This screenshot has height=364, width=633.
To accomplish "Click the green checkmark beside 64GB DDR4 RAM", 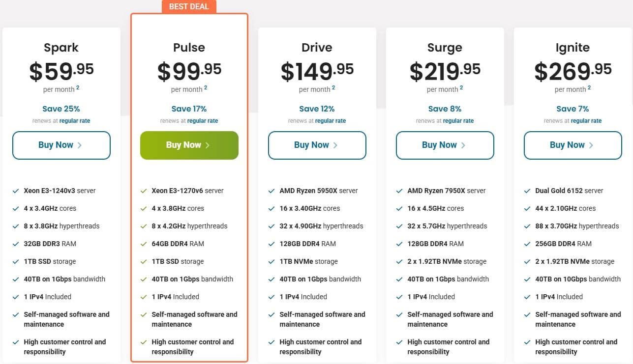I will click(x=144, y=244).
